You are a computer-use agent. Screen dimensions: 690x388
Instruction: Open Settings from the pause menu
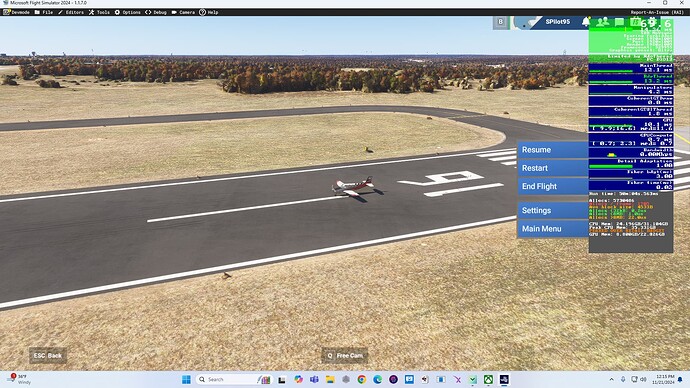553,210
